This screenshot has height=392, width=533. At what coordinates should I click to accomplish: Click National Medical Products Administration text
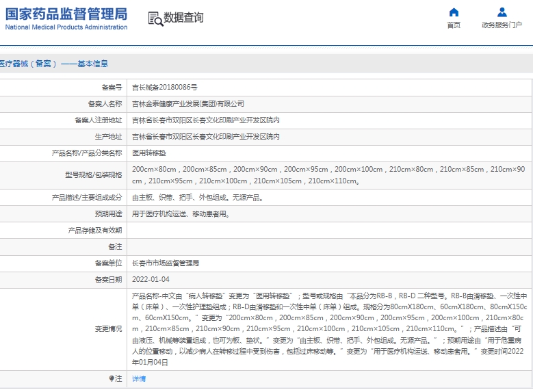coord(66,27)
